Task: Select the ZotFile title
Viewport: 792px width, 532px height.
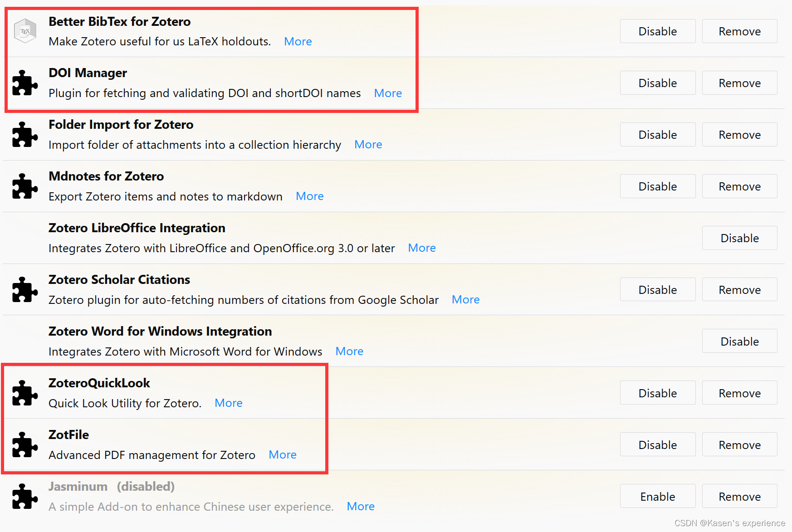Action: [69, 434]
